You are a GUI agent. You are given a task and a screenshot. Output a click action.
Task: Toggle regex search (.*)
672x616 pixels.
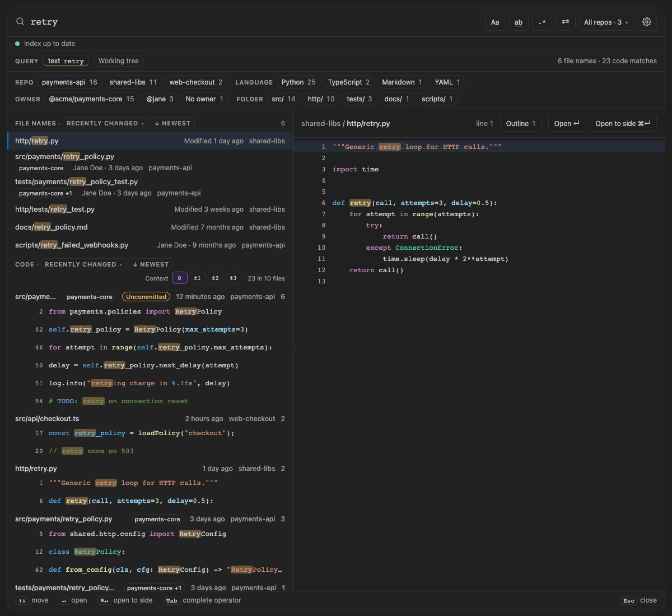click(542, 22)
